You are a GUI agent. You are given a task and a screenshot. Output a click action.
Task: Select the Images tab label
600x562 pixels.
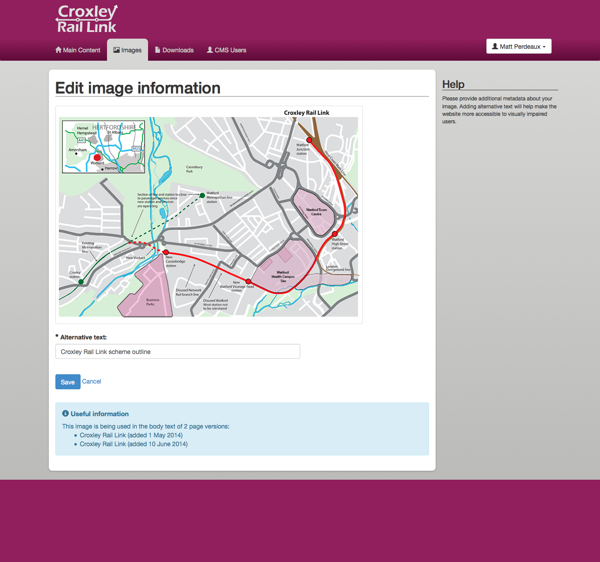(132, 50)
